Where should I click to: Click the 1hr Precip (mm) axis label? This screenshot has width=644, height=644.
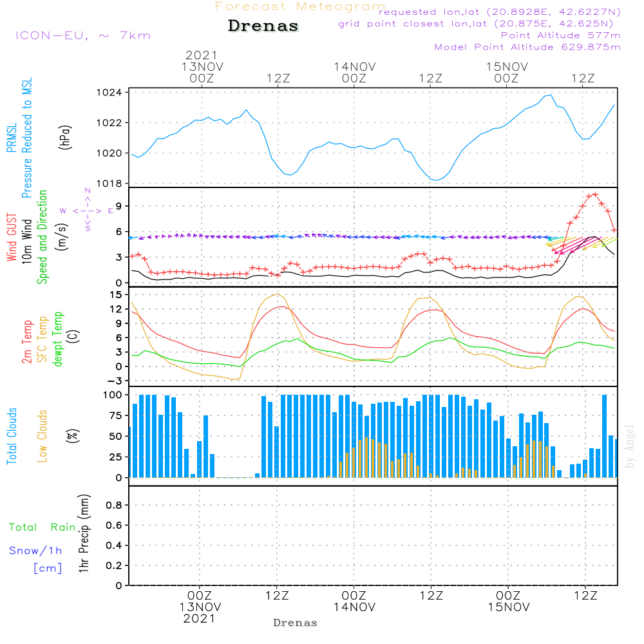pos(83,535)
